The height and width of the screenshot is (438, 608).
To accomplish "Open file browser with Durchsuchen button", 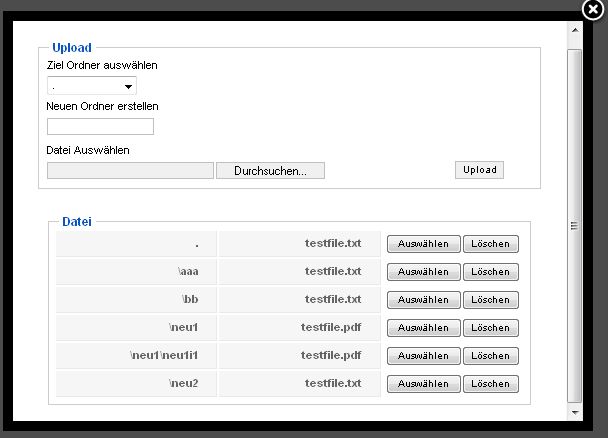I will coord(270,171).
